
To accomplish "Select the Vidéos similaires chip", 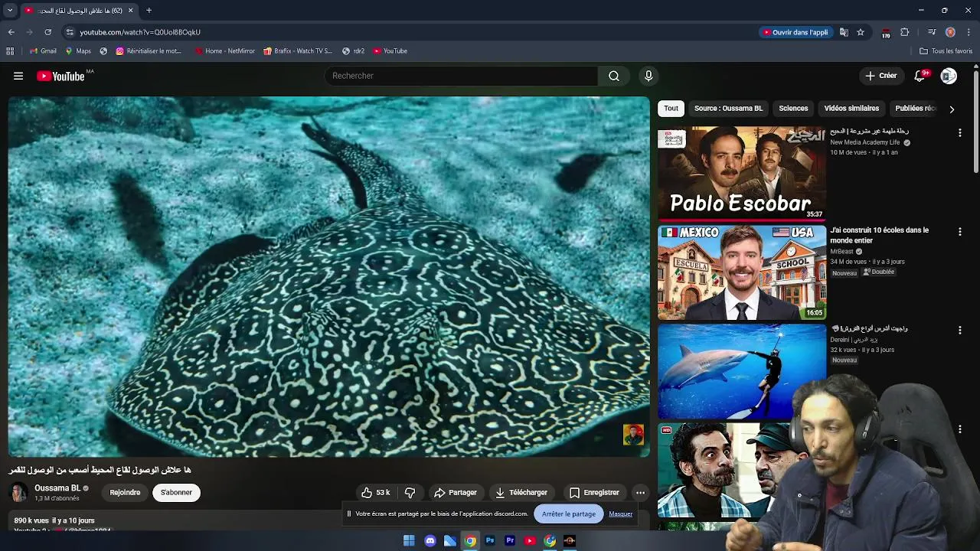I will pos(851,109).
